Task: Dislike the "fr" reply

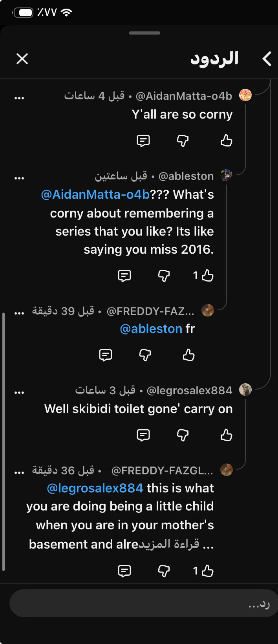Action: click(x=145, y=355)
